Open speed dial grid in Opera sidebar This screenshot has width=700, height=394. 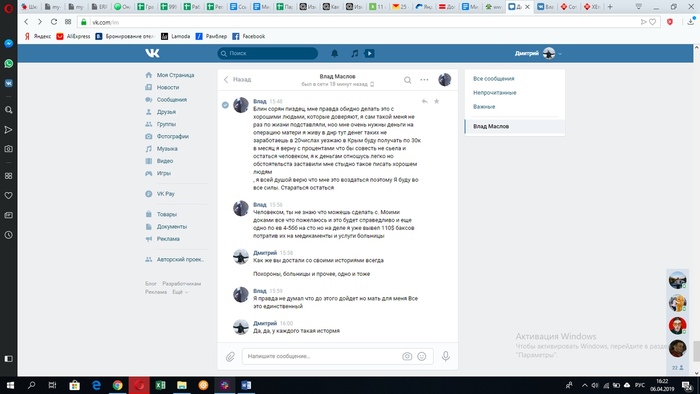[8, 176]
